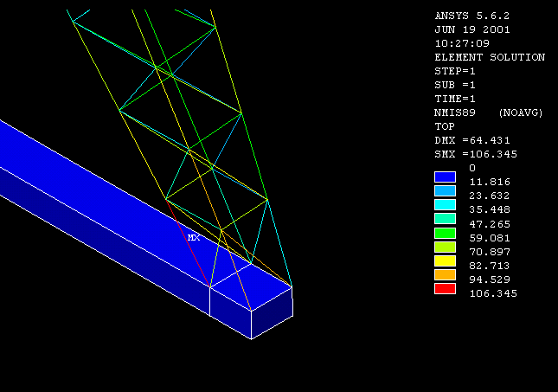Viewport: 558px width, 392px height.
Task: Select the ELEMENT SOLUTION label
Action: 490,57
